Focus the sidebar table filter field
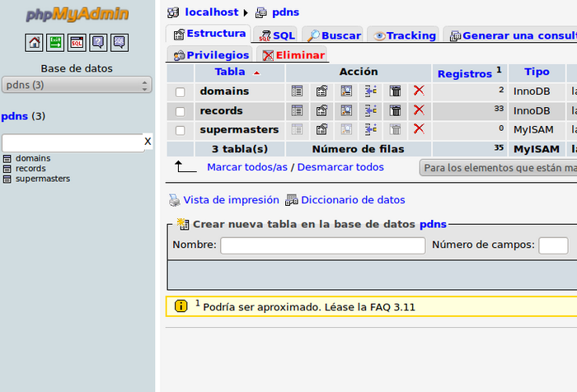The height and width of the screenshot is (392, 577). (73, 142)
